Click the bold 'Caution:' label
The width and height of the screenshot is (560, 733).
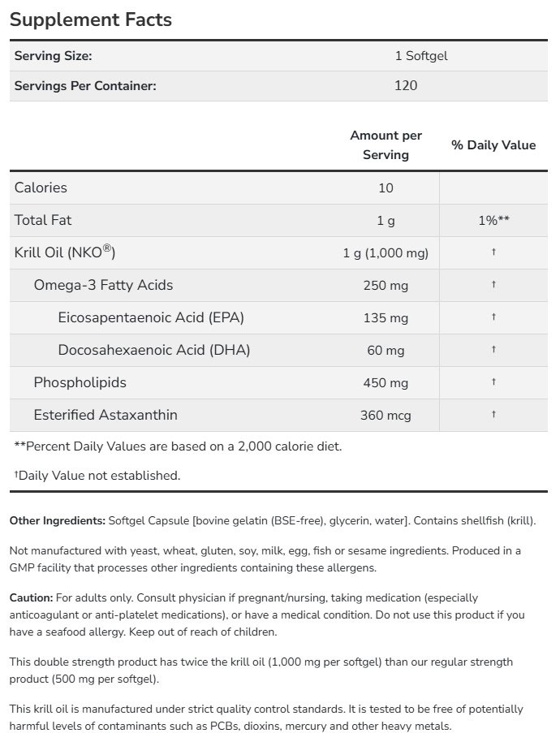(31, 597)
